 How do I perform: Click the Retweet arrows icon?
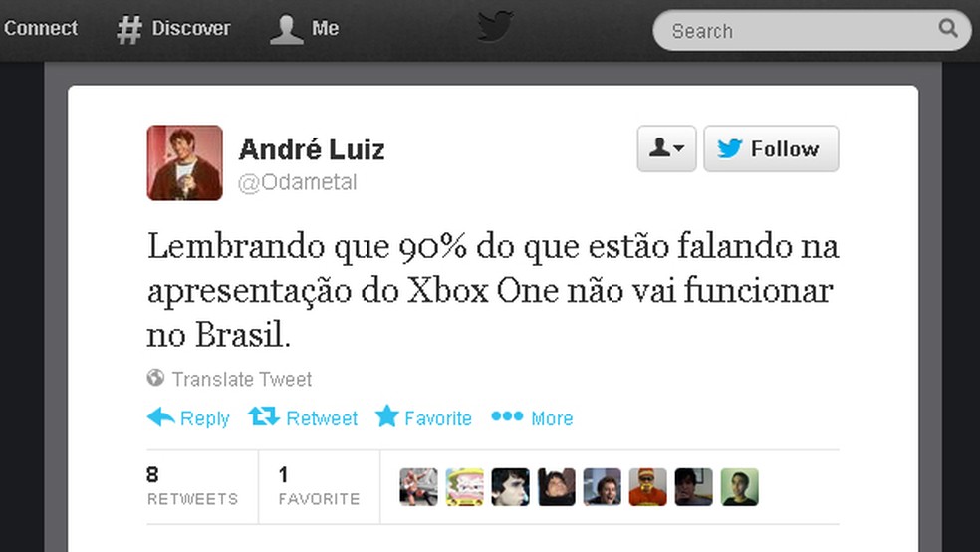click(263, 416)
